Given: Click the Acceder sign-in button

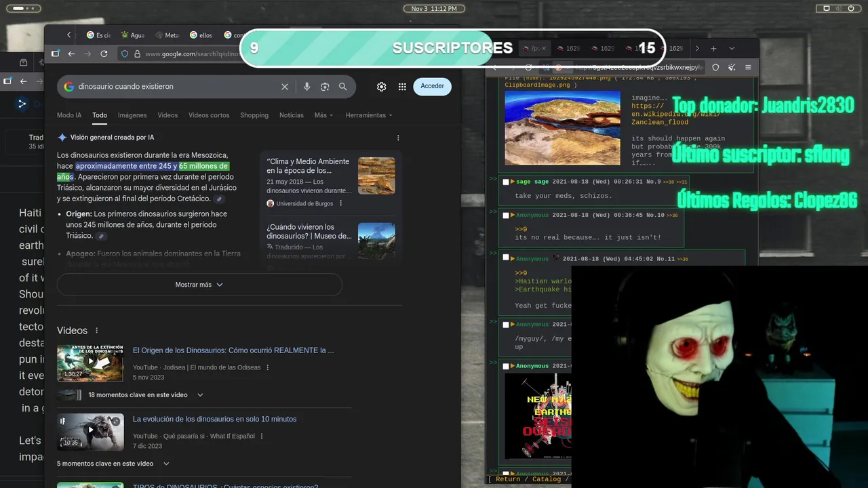Looking at the screenshot, I should pyautogui.click(x=432, y=86).
